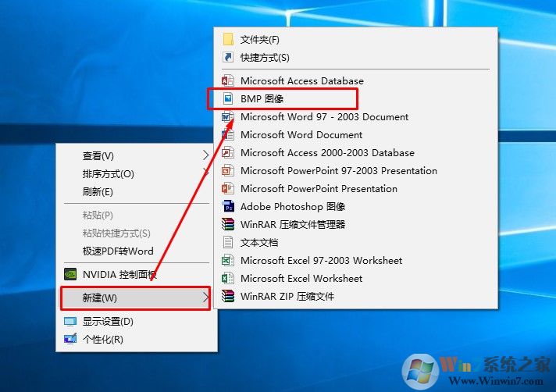This screenshot has height=392, width=556.
Task: Click the Microsoft Excel Worksheet icon
Action: pos(228,279)
